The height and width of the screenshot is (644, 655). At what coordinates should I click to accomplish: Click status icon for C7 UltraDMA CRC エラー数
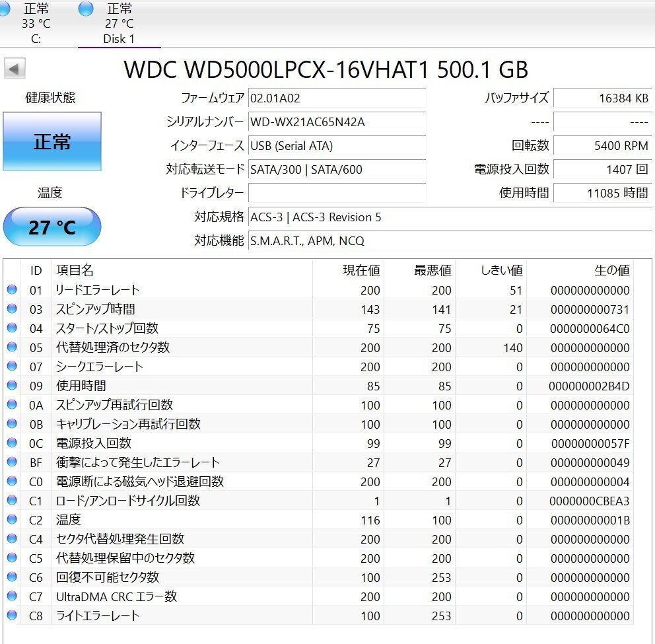(x=12, y=596)
